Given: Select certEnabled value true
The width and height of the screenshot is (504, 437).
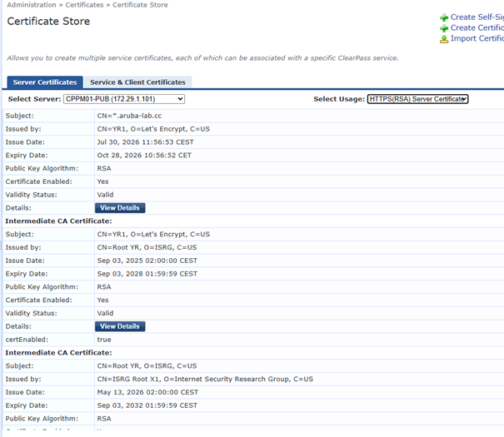Looking at the screenshot, I should pos(104,340).
